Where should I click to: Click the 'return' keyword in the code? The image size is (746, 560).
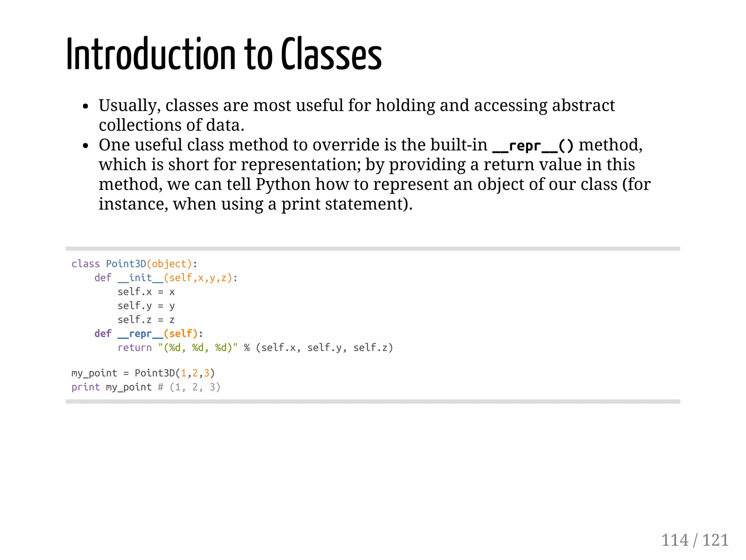click(x=134, y=348)
